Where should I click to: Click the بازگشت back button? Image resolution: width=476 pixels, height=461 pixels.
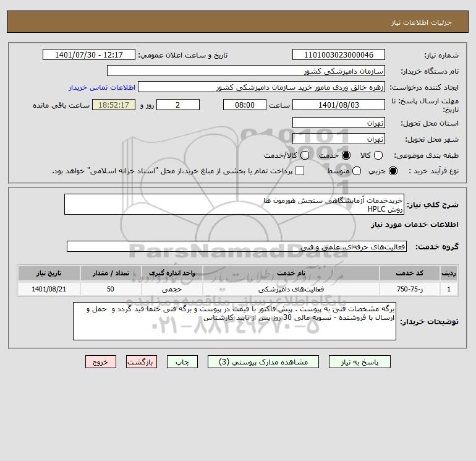[x=142, y=362]
